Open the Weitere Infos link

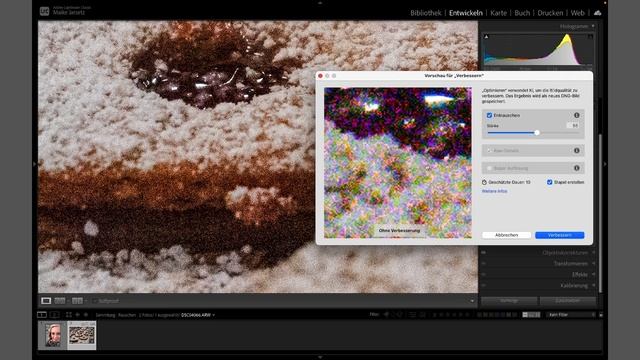tap(495, 191)
